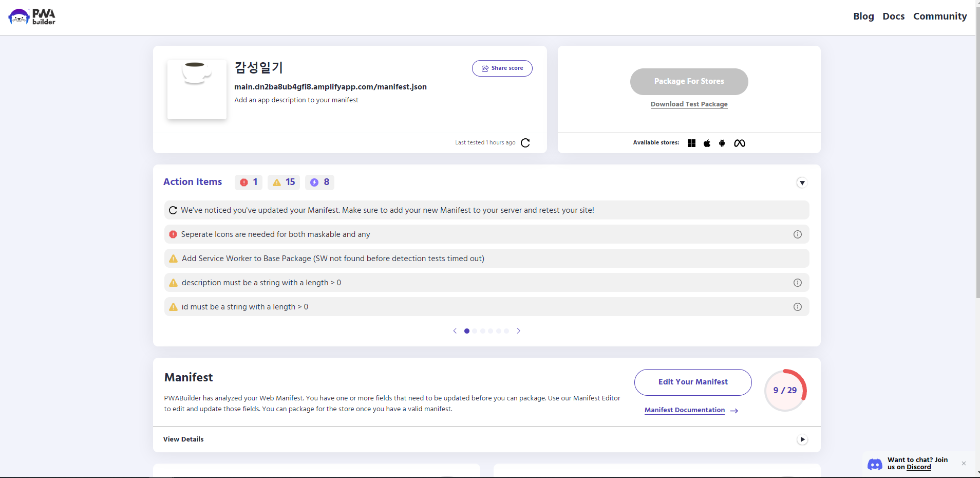Filter action items by purple enhancement count

tap(319, 182)
